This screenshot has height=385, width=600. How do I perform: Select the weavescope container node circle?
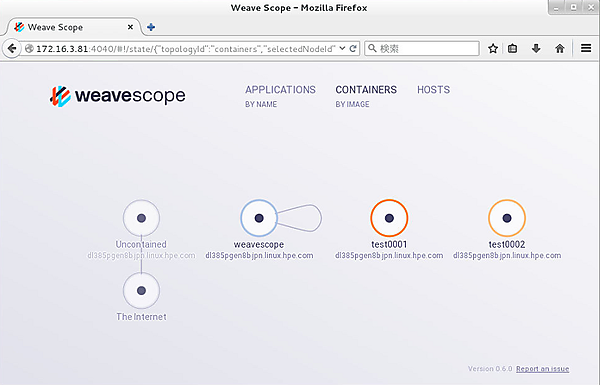pyautogui.click(x=259, y=218)
